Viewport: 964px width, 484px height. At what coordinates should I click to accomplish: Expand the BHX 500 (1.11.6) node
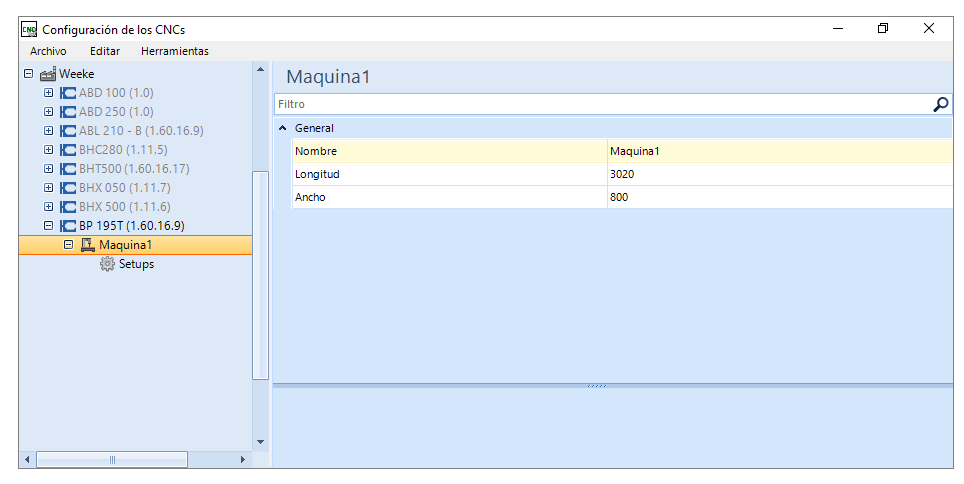pos(49,207)
